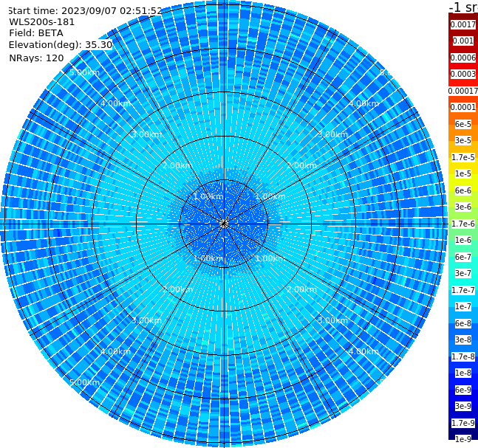Select the 3e-6 colorbar label

pos(463,207)
